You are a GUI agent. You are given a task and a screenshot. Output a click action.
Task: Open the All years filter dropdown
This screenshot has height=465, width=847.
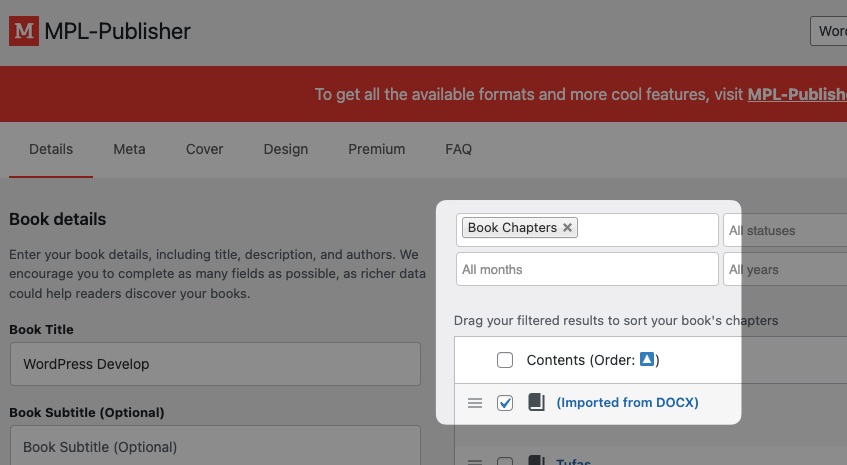[785, 269]
